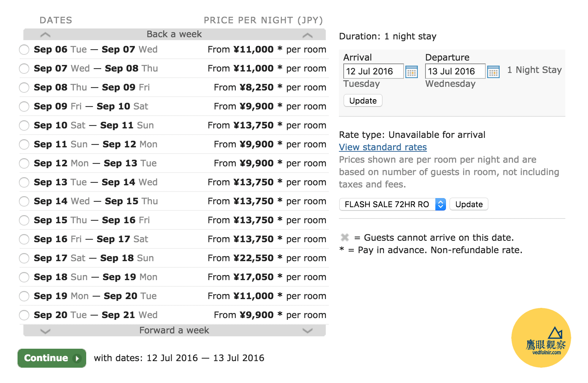The height and width of the screenshot is (383, 588).
Task: Click the left up-chevron on Back a week
Action: [x=45, y=35]
